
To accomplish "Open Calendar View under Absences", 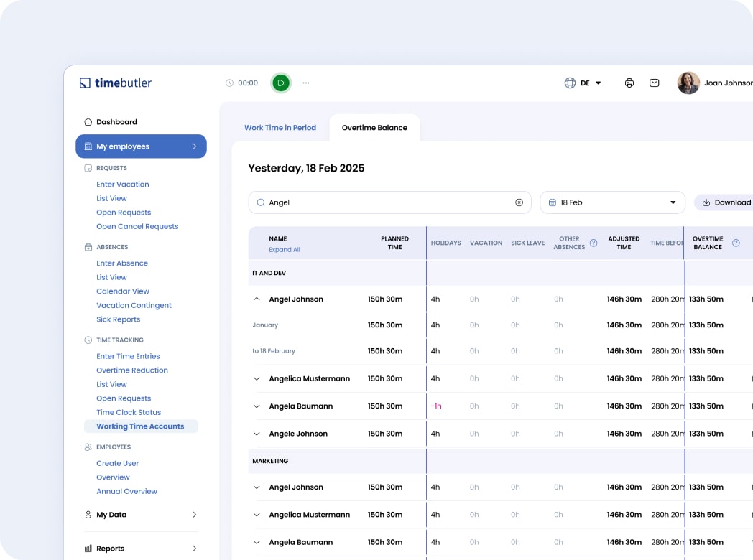I will [x=123, y=291].
